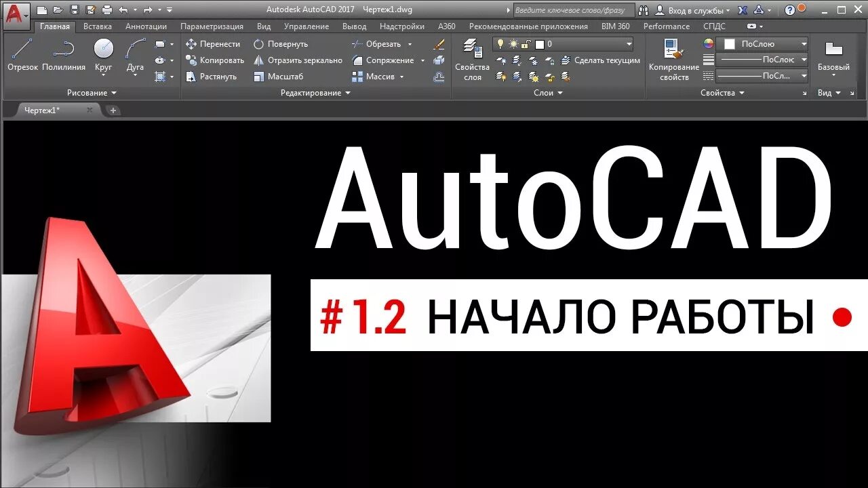Click the layer 0 color swatch
This screenshot has width=868, height=488.
(540, 44)
